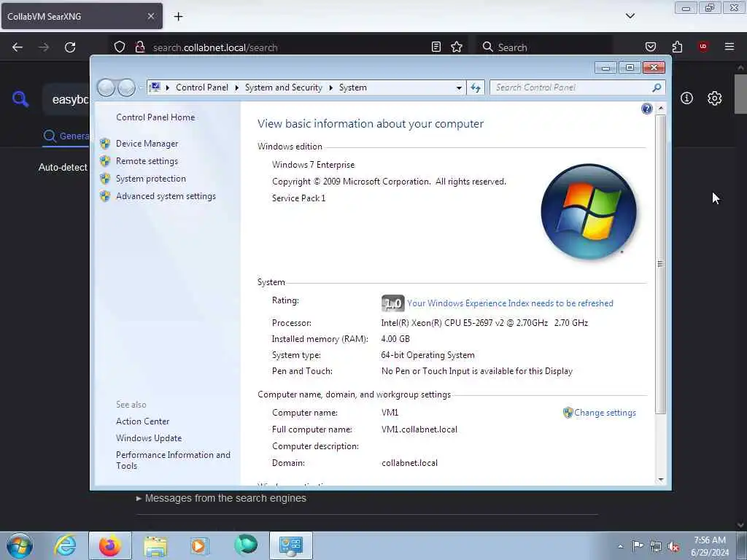Open Firefox Pocket save icon
Screen dimensions: 747x560
tap(650, 47)
